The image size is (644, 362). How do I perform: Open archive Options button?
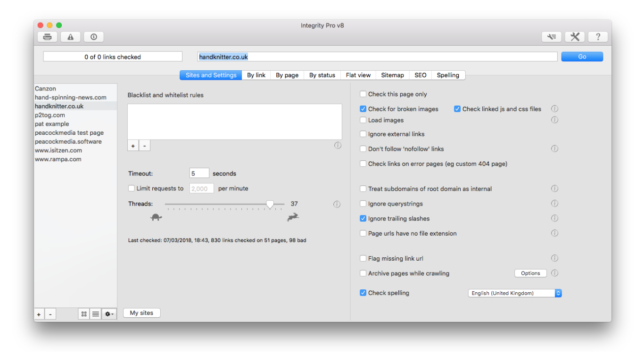coord(530,273)
